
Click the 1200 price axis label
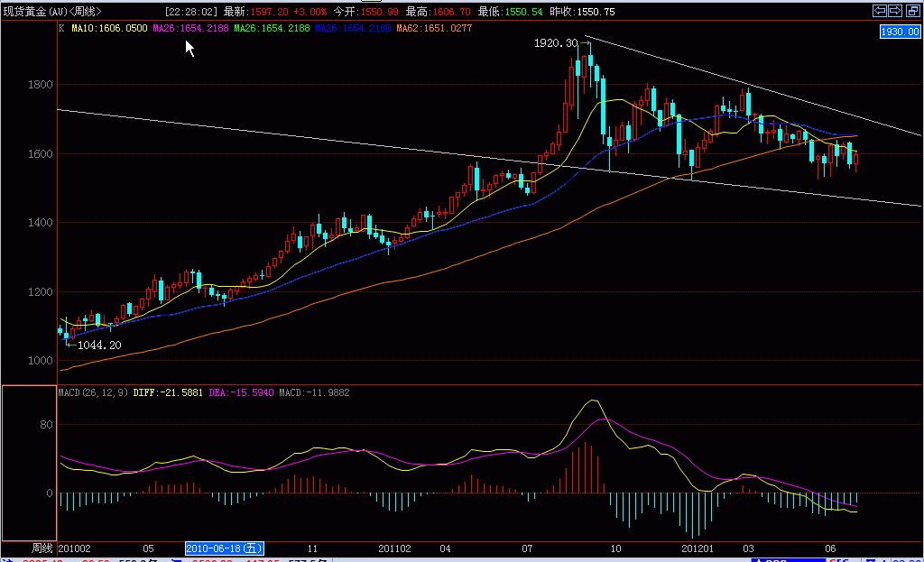point(40,291)
